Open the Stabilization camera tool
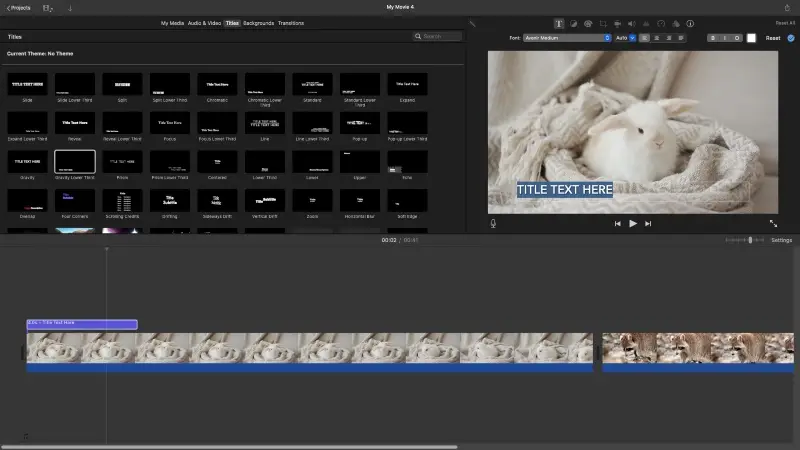Image resolution: width=800 pixels, height=450 pixels. coord(617,23)
